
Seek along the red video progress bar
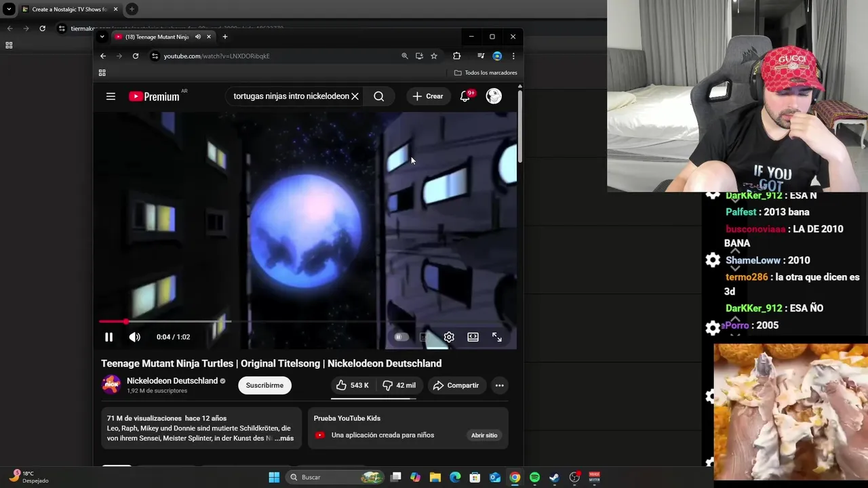[307, 321]
